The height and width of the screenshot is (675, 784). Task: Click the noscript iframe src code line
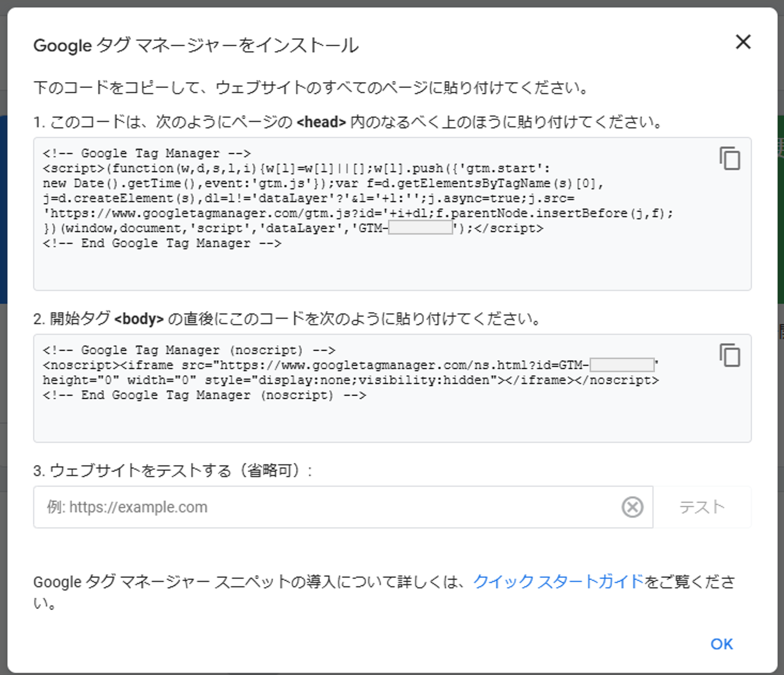[x=351, y=365]
